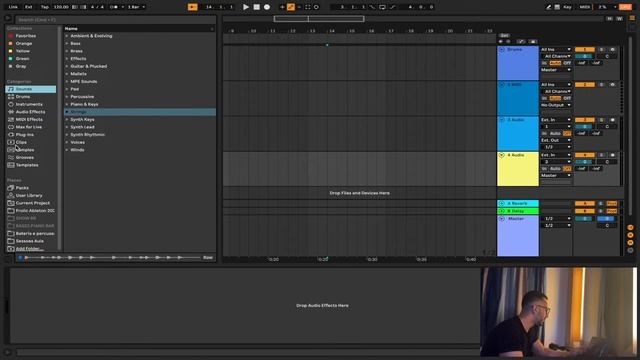Click the Session Record circle button
640x360 pixels.
coord(316,7)
